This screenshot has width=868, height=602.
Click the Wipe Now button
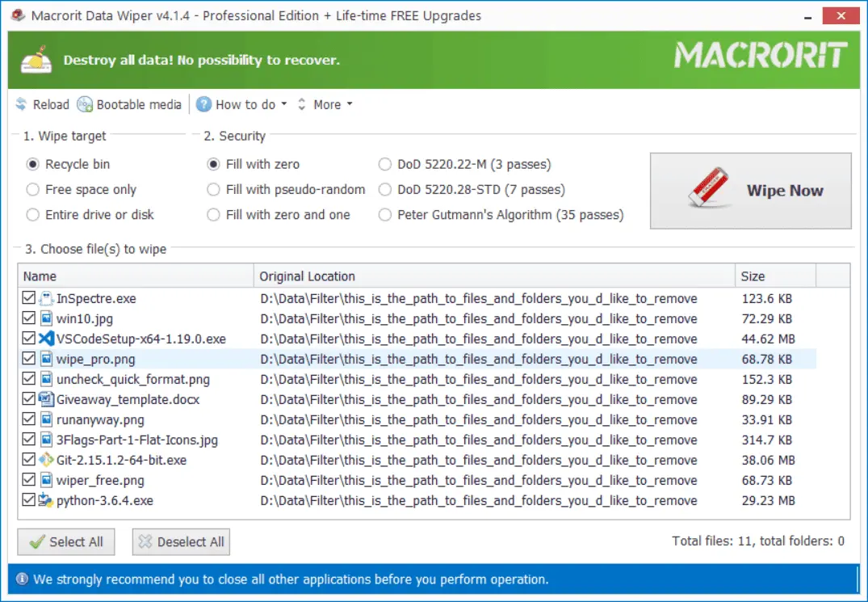point(751,191)
